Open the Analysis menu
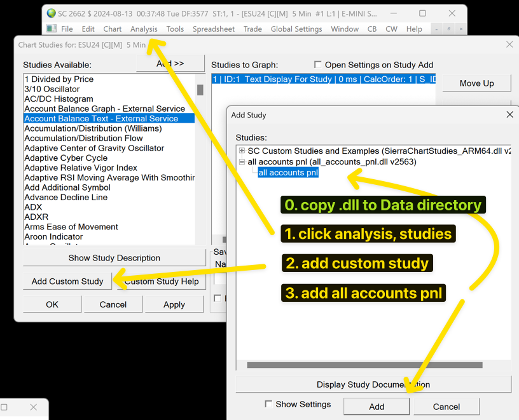Screen dimensions: 519x420 [144, 29]
